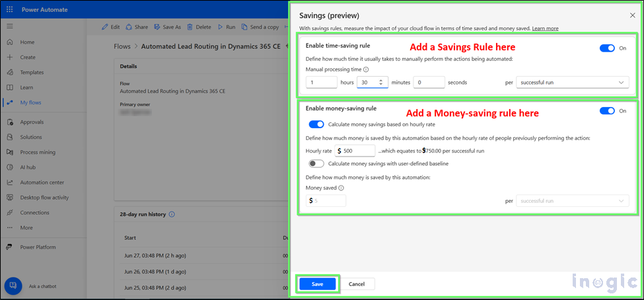
Task: Open Connections in the left navigation
Action: pyautogui.click(x=34, y=213)
